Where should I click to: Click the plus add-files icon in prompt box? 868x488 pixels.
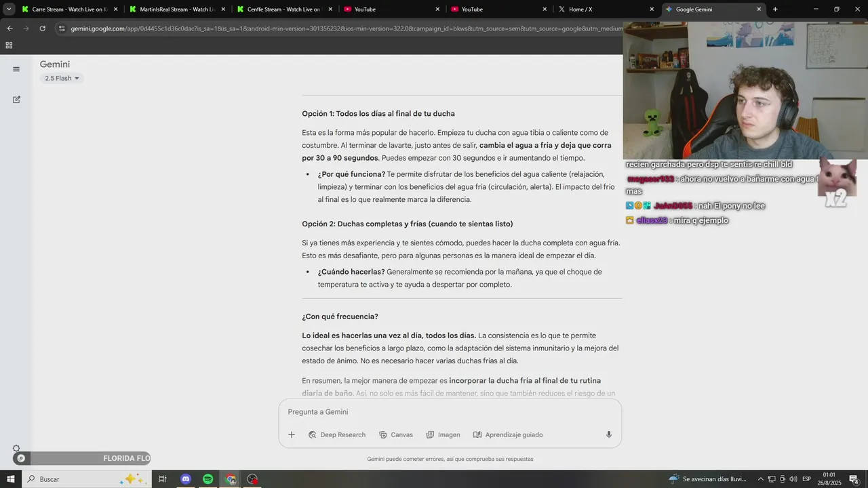pos(292,435)
